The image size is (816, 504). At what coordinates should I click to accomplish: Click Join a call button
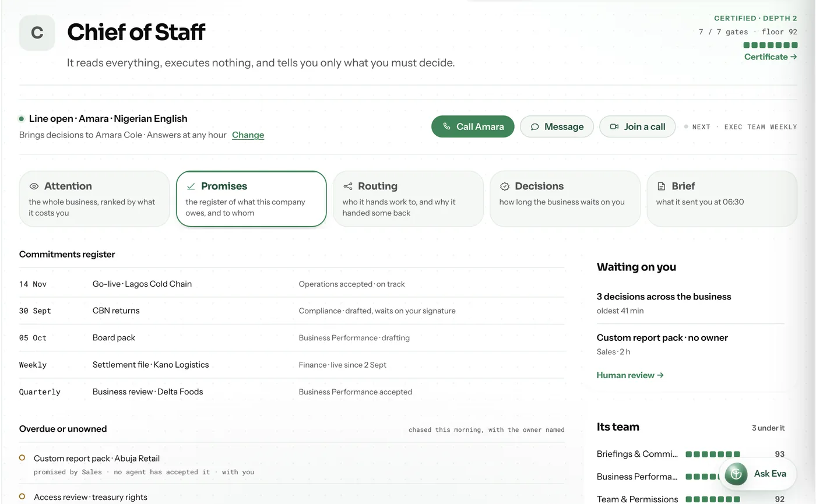[x=637, y=126]
